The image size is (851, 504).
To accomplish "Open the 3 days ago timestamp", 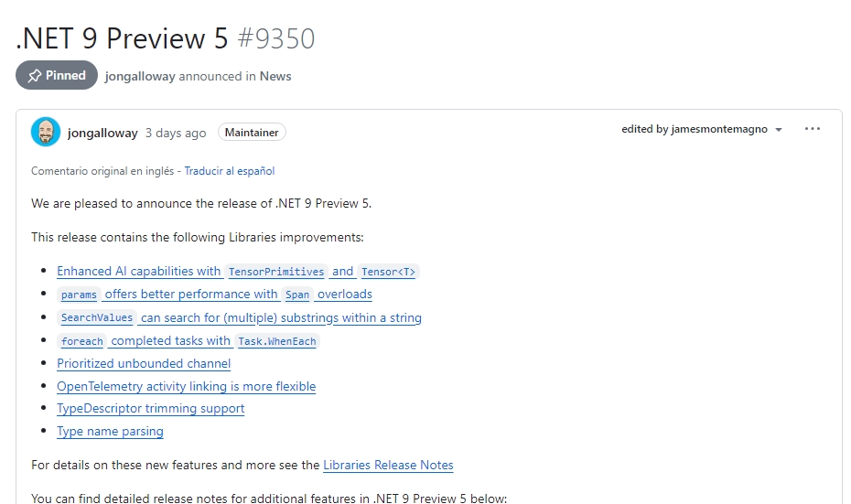I will pyautogui.click(x=176, y=133).
